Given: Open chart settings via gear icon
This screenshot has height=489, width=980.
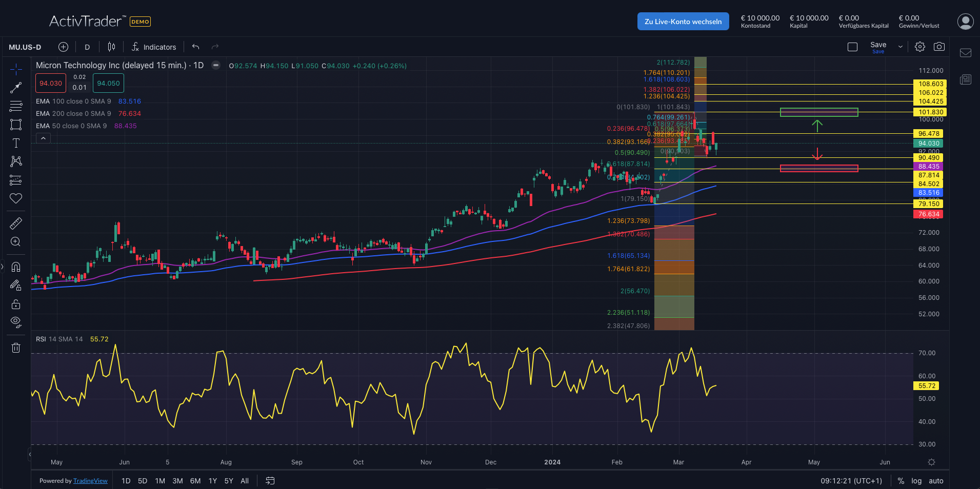Looking at the screenshot, I should [x=919, y=46].
